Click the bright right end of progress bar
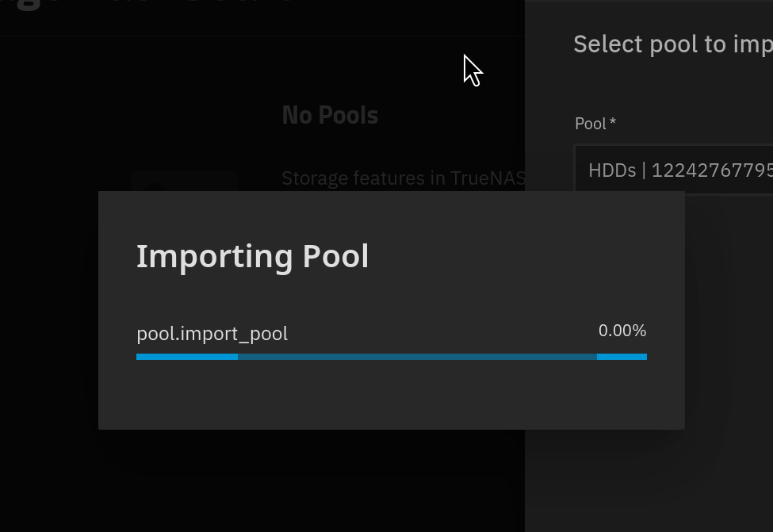 [622, 357]
